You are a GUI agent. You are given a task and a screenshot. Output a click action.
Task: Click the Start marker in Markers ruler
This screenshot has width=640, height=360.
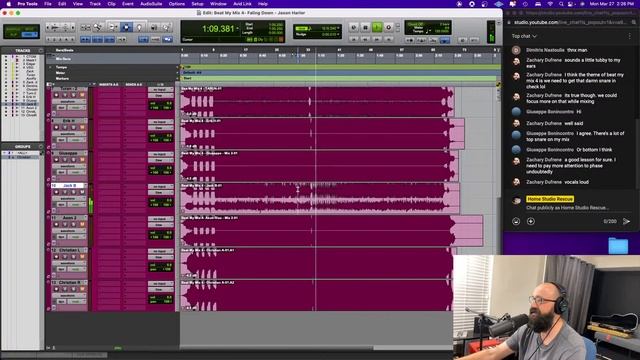point(187,78)
